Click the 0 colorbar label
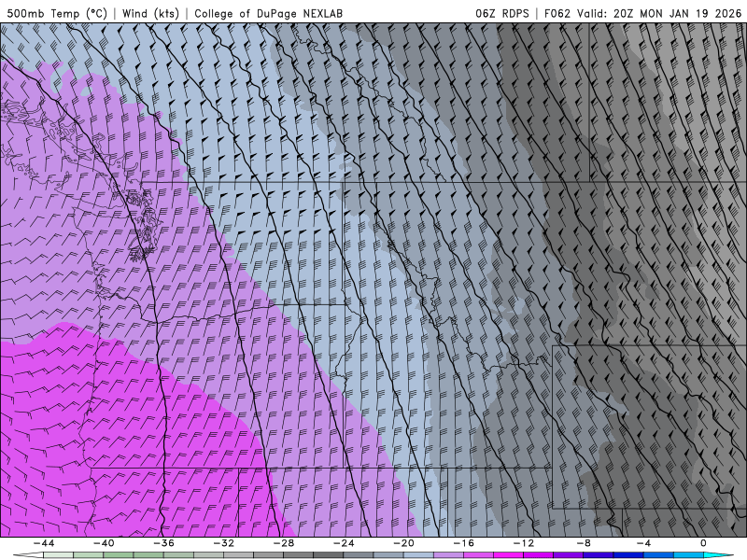The height and width of the screenshot is (560, 747). (x=703, y=543)
